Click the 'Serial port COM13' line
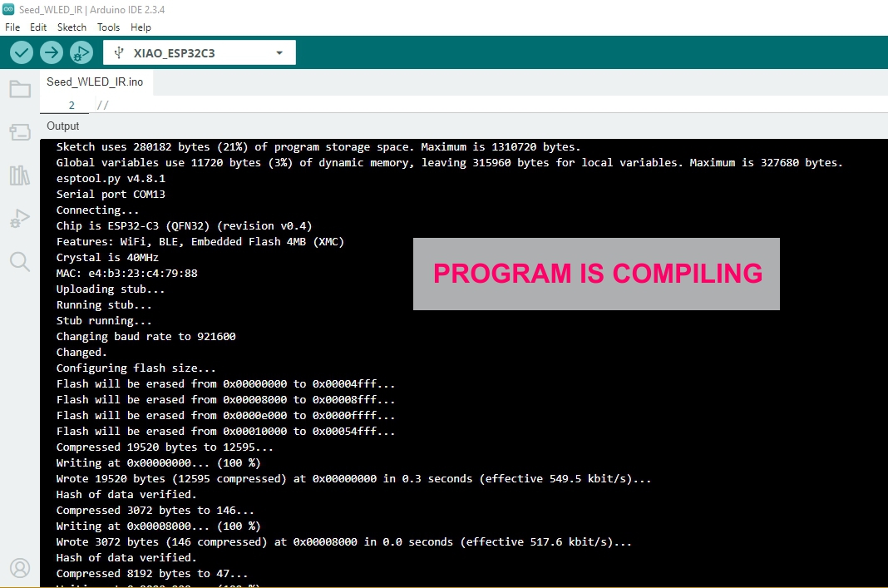Viewport: 888px width, 588px height. pyautogui.click(x=111, y=195)
